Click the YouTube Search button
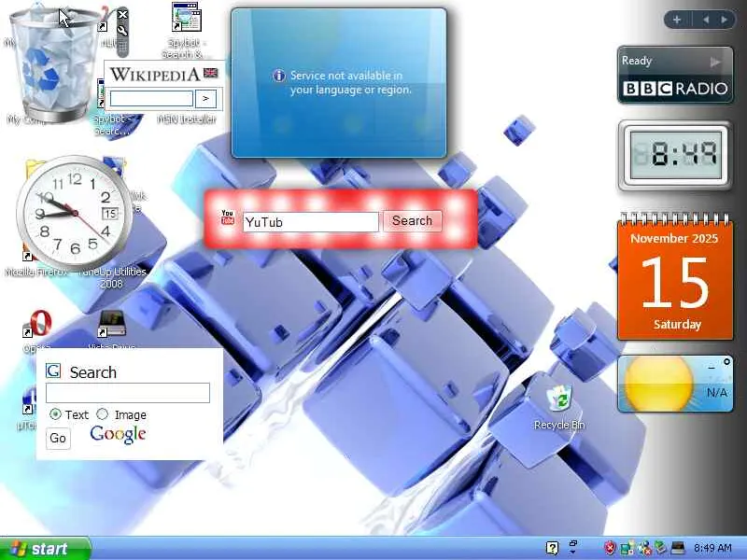Image resolution: width=747 pixels, height=560 pixels. [412, 221]
